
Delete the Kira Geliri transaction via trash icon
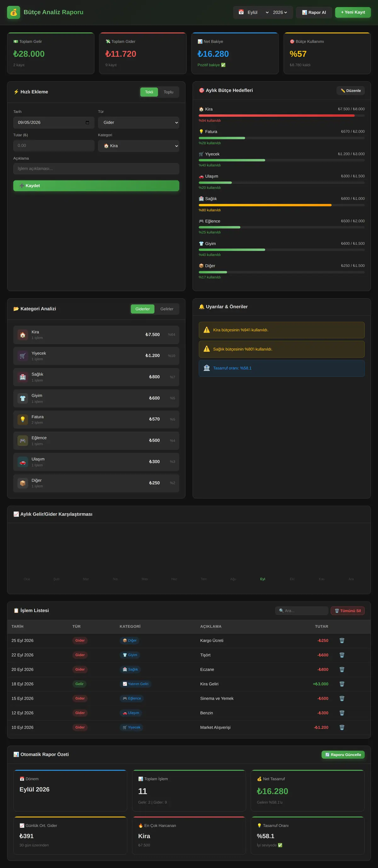point(342,684)
